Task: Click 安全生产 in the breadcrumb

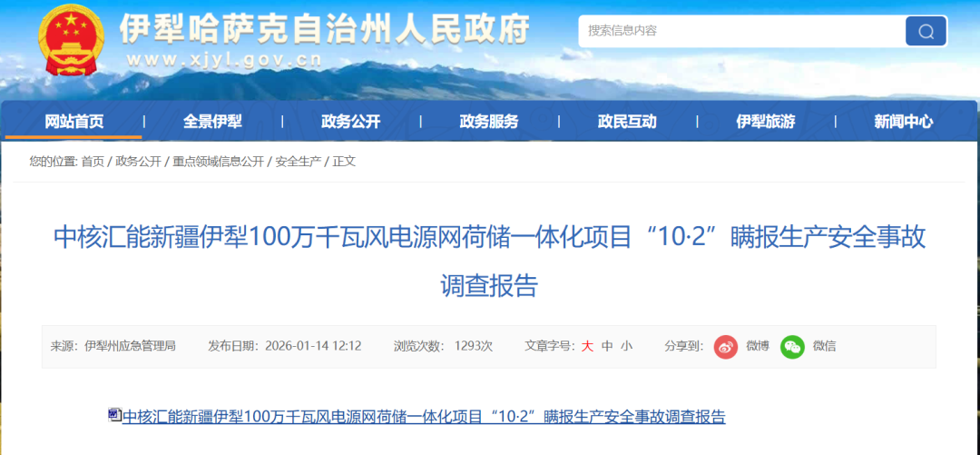Action: [x=299, y=162]
